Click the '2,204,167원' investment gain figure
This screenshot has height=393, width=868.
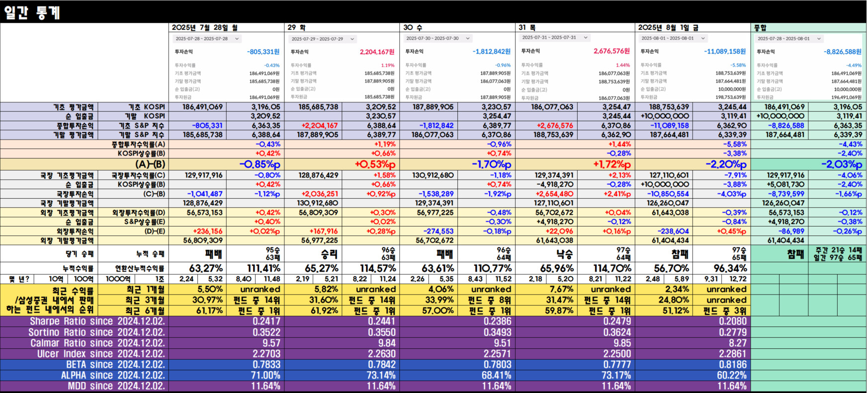(x=377, y=52)
